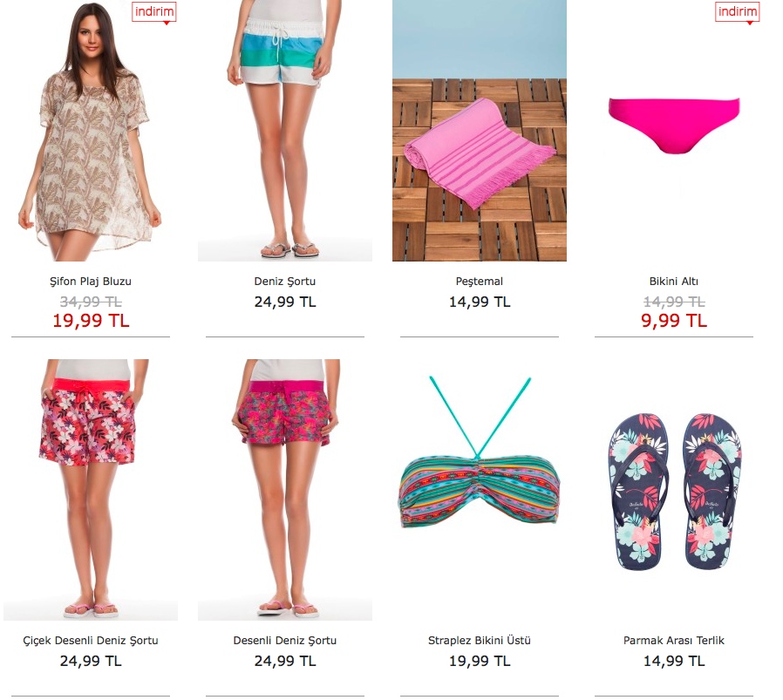Click the Straplez Bikini Üstü title

[x=480, y=641]
